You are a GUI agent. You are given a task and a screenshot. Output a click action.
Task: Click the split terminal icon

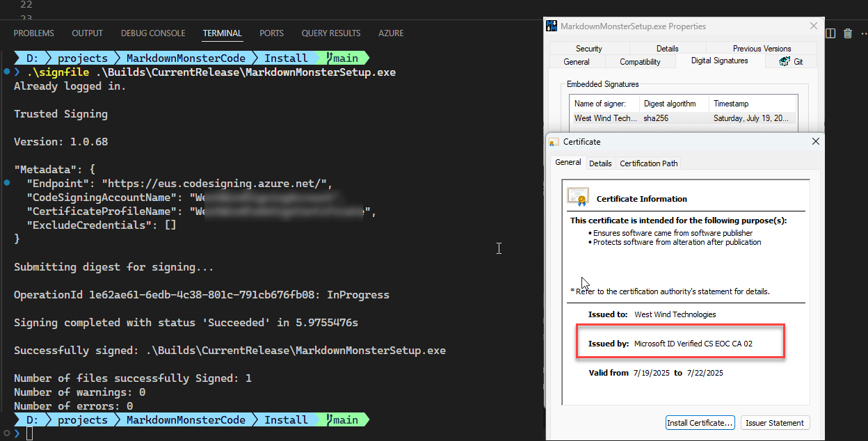tap(830, 33)
